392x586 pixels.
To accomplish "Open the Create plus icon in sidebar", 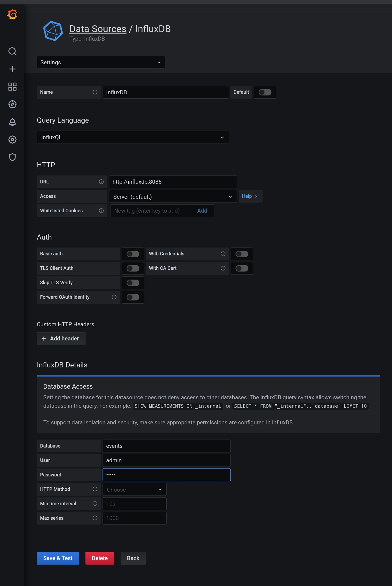I will pos(12,69).
